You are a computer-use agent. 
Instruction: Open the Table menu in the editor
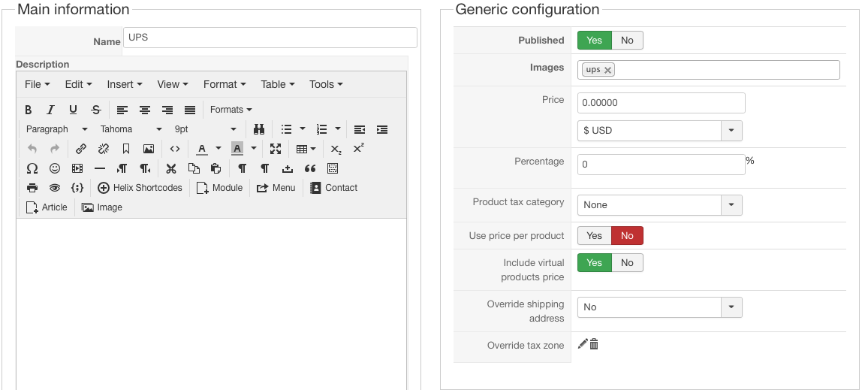click(x=278, y=84)
